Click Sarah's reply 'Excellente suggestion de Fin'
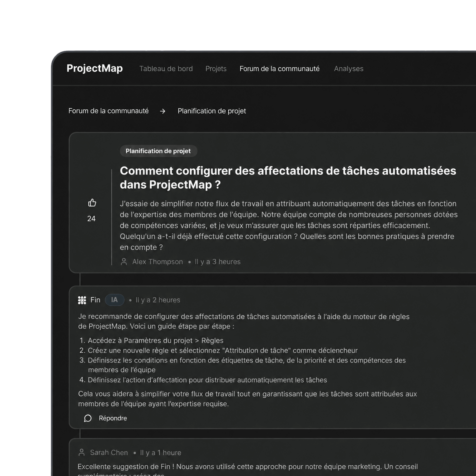The width and height of the screenshot is (476, 476). [248, 470]
